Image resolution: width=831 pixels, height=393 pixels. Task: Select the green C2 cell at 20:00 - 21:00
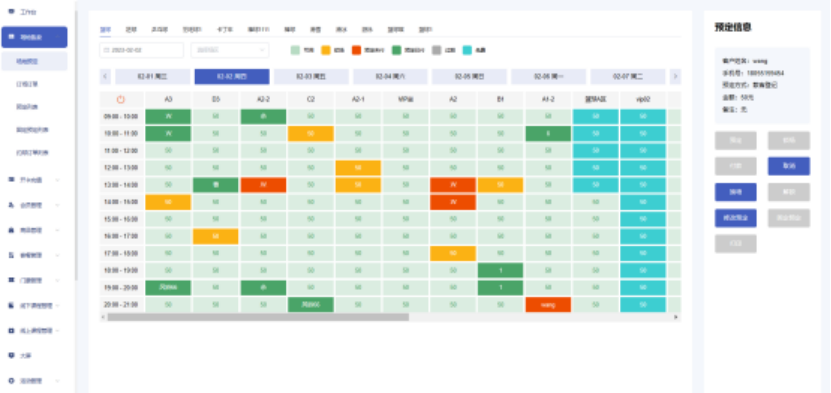[311, 305]
